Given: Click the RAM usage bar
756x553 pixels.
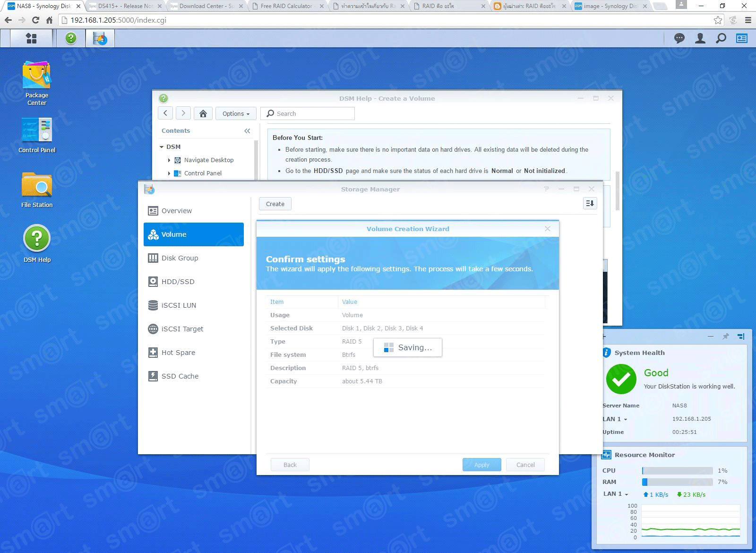Looking at the screenshot, I should [x=678, y=482].
